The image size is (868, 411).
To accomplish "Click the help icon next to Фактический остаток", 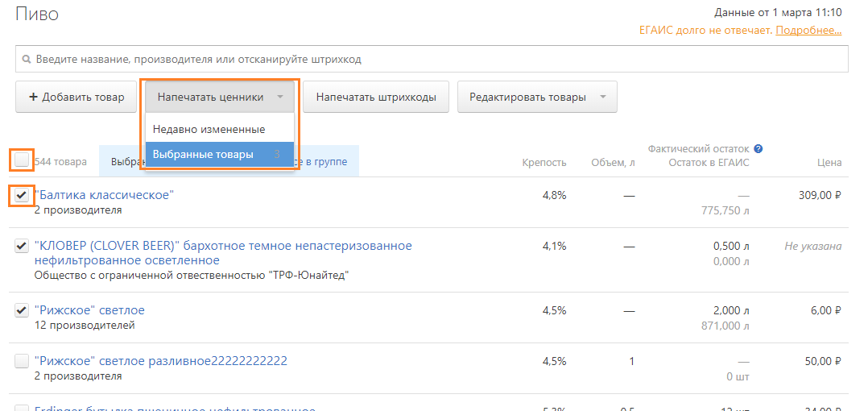I will point(758,149).
